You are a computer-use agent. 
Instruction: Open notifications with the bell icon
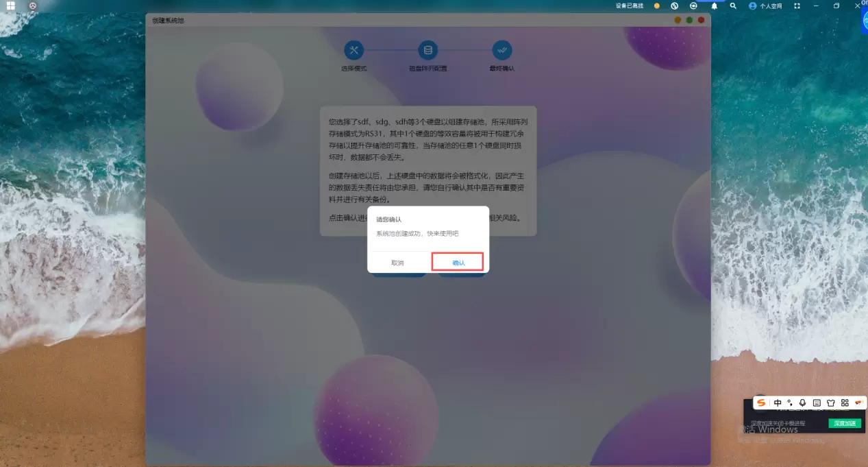point(714,5)
